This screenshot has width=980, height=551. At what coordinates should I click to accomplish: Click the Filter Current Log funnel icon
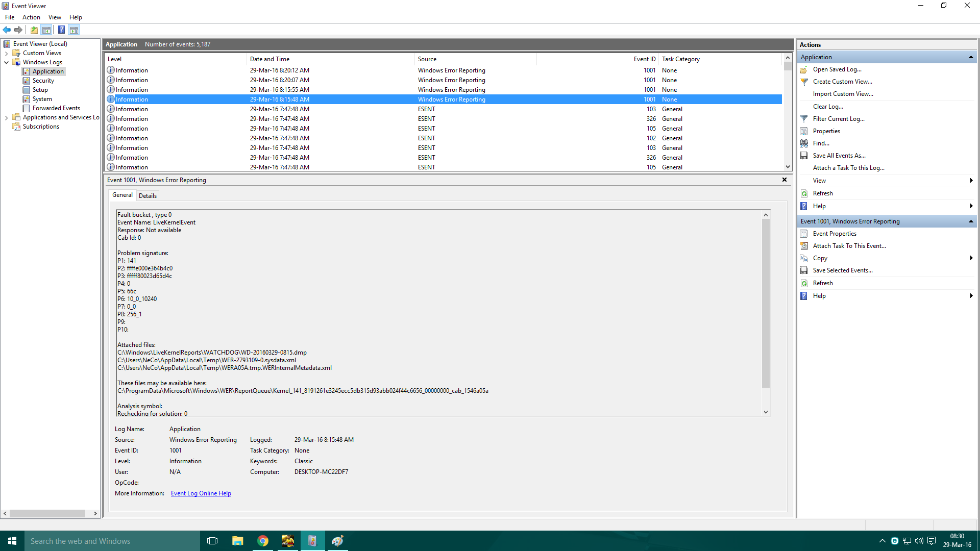coord(804,119)
